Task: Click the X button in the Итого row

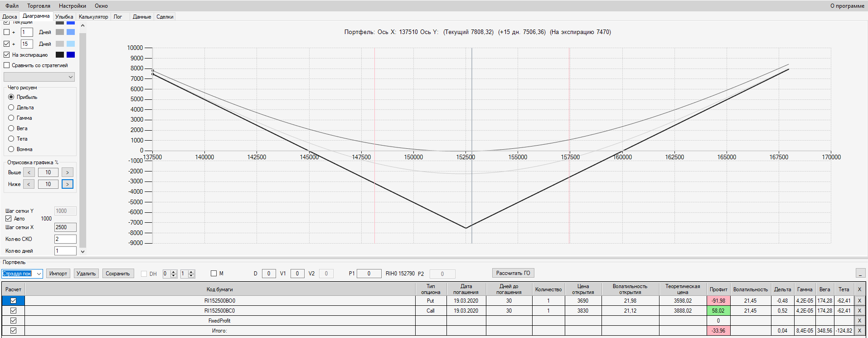Action: 859,331
